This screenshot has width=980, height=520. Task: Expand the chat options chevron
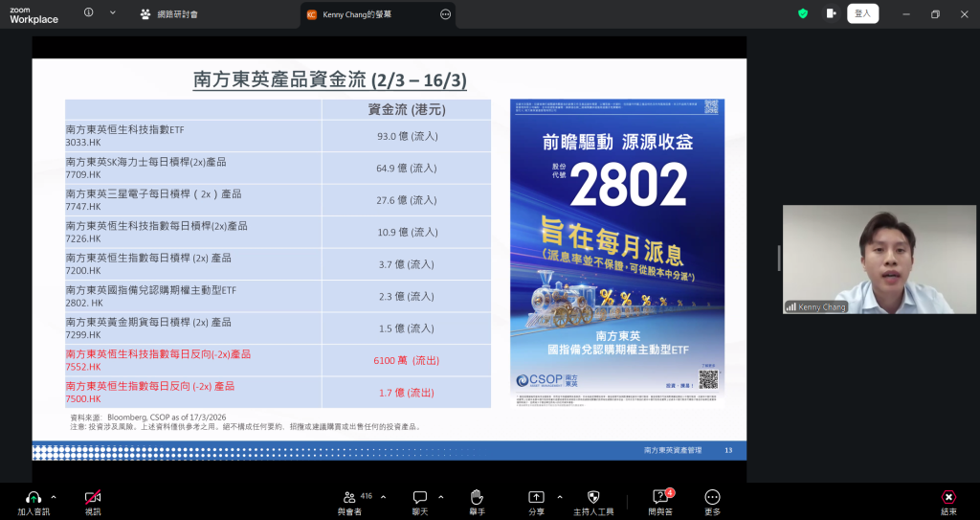[440, 497]
